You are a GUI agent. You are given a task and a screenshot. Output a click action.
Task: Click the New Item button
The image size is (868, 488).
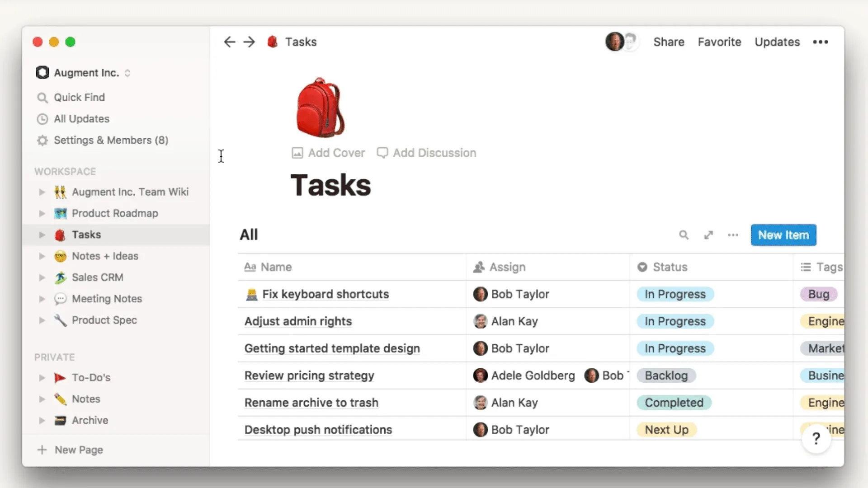(783, 235)
